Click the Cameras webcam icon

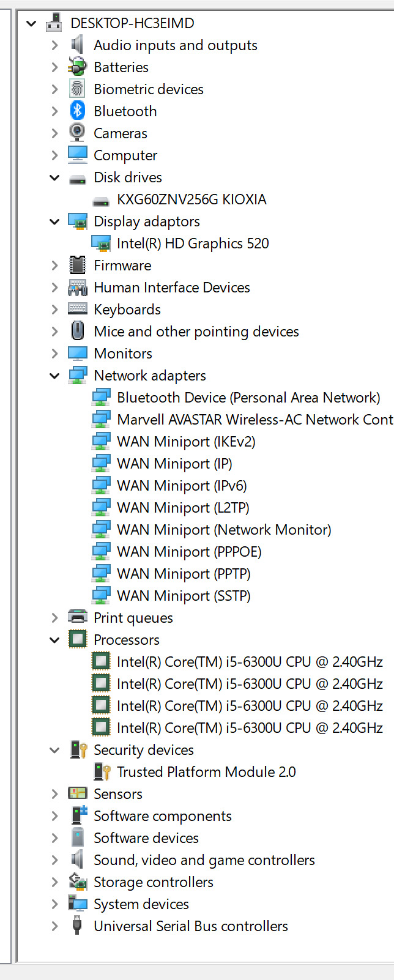(x=77, y=133)
